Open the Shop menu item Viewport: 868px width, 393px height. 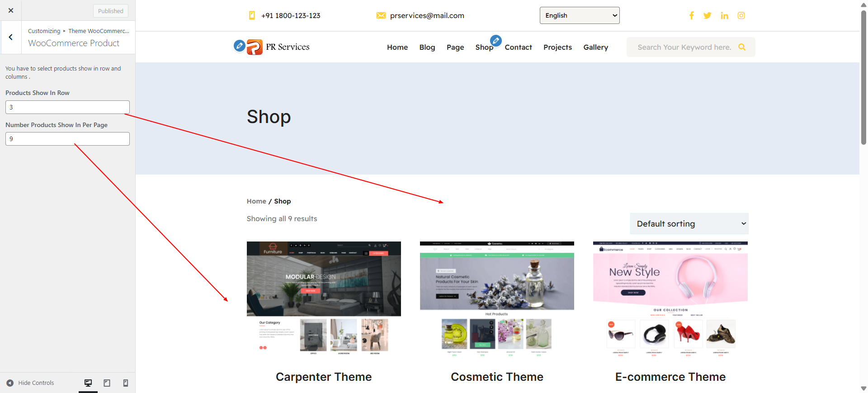pyautogui.click(x=484, y=47)
